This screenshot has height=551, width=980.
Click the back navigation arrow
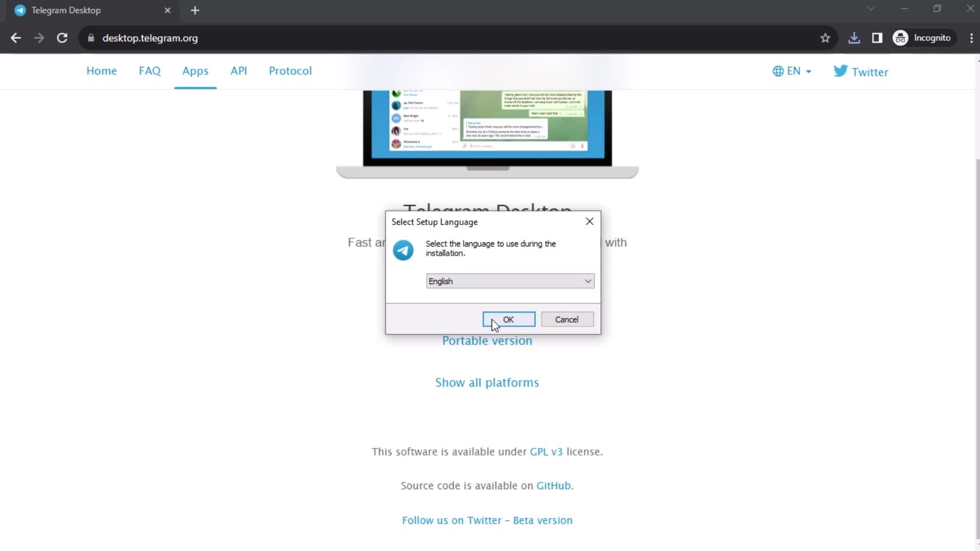[x=16, y=38]
